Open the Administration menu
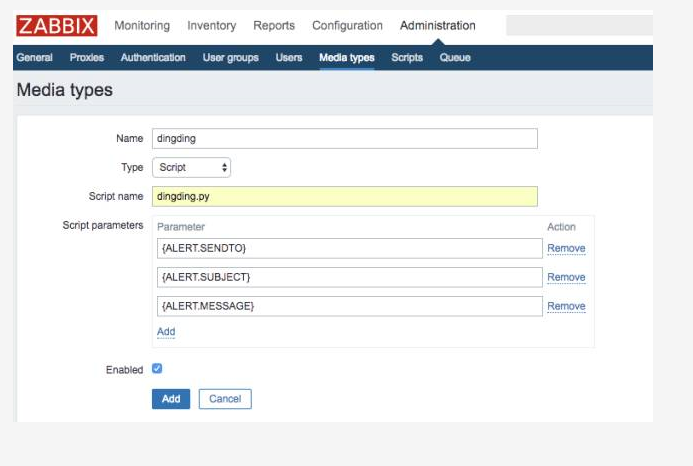Image resolution: width=693 pixels, height=466 pixels. coord(438,26)
